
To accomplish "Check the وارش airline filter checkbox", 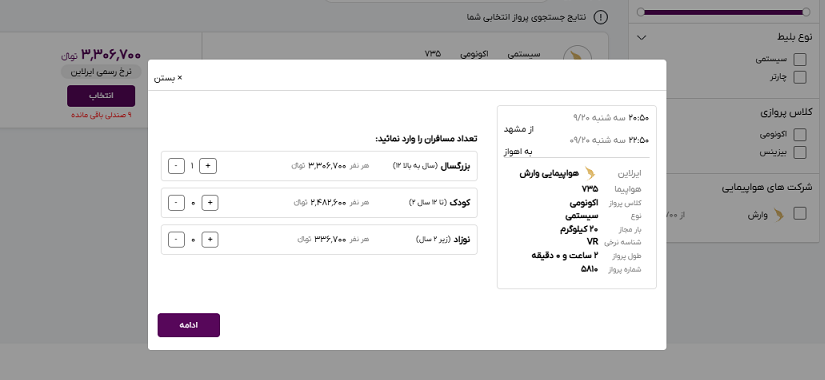I will [x=800, y=214].
